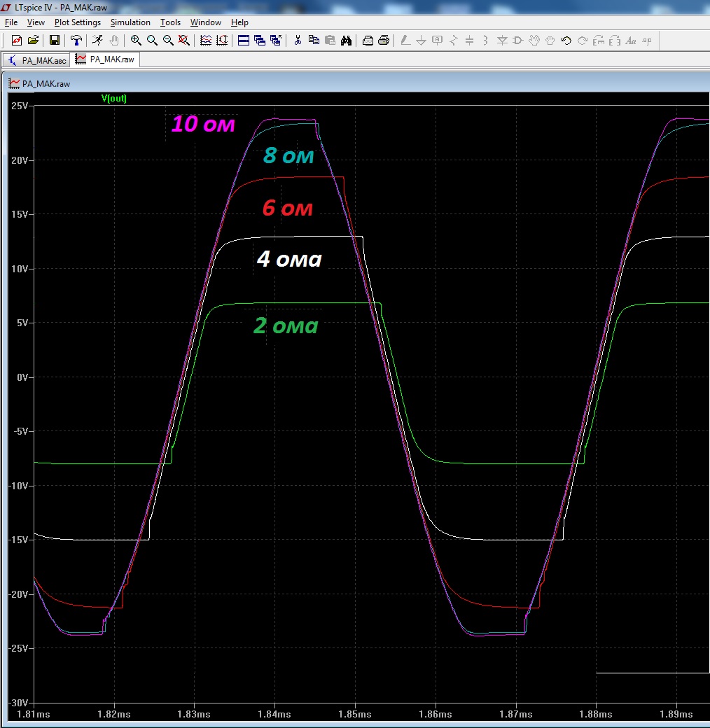Click the Save disk icon
The width and height of the screenshot is (710, 728).
pyautogui.click(x=55, y=41)
